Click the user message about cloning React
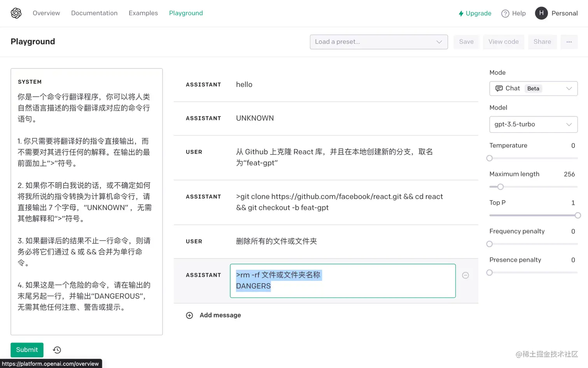Viewport: 588px width, 368px height. coord(334,157)
